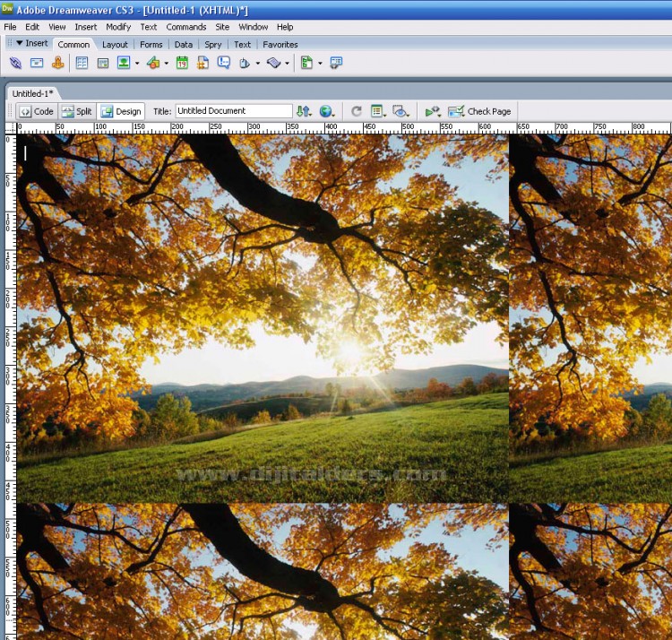Toggle Design view button

click(x=121, y=111)
